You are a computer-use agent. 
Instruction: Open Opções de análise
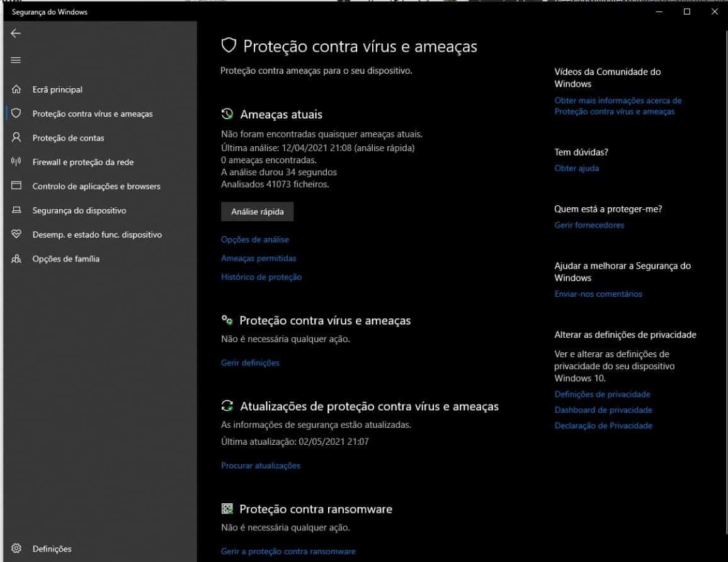254,239
